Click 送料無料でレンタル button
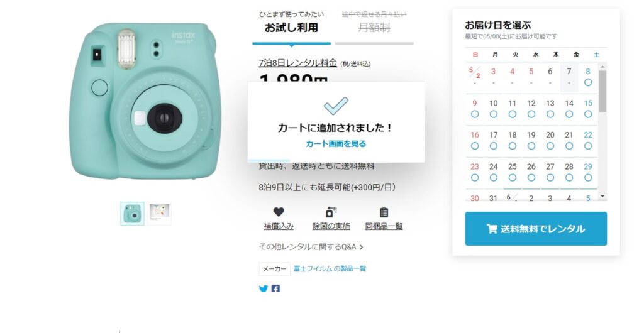Screen dimensions: 644x333 point(536,229)
